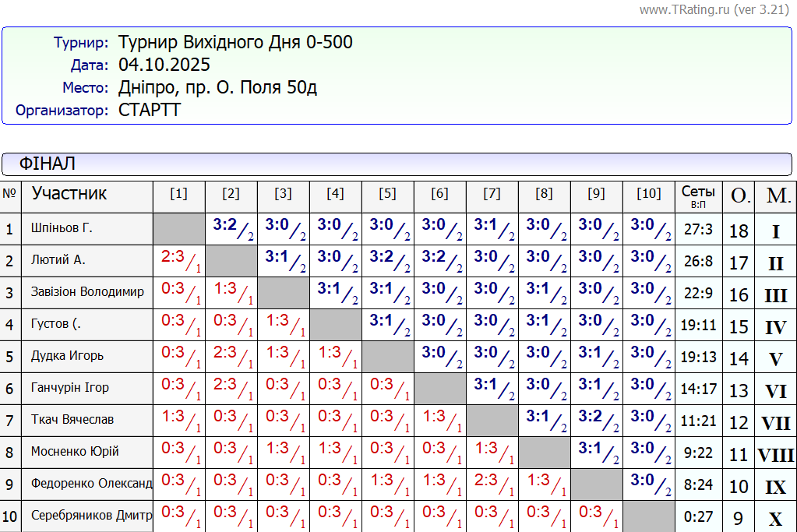Click the ФІНАЛ section header
This screenshot has width=797, height=532.
pyautogui.click(x=48, y=164)
